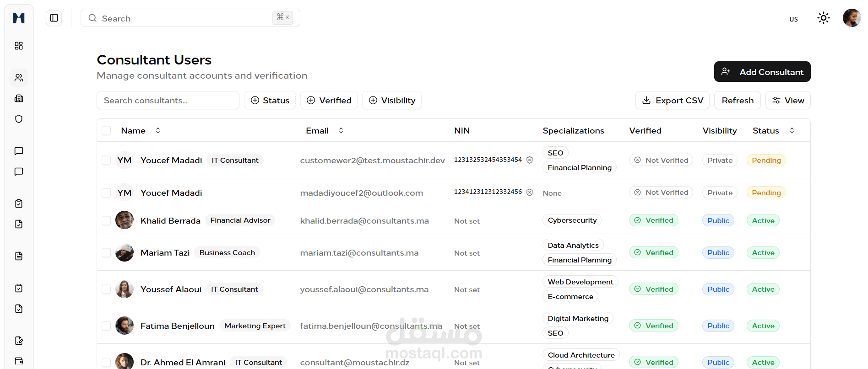Click NIN shield icon for madadiyoucef2 row
The height and width of the screenshot is (369, 868).
pyautogui.click(x=530, y=193)
